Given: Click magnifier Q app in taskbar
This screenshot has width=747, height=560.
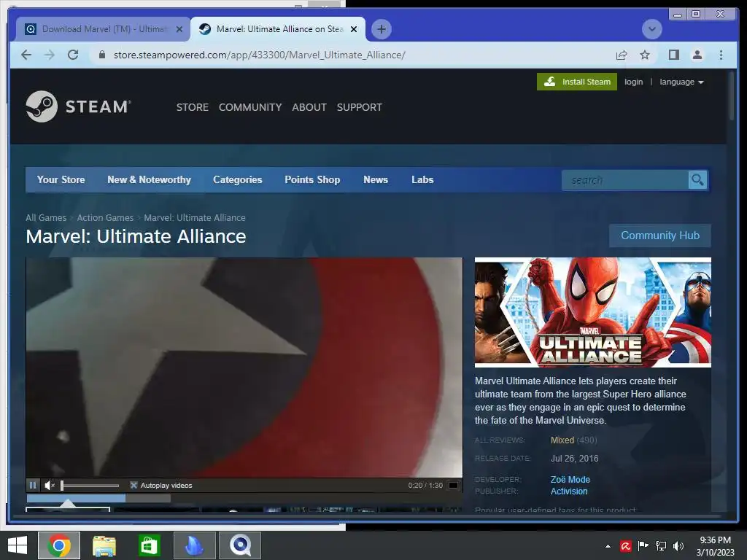Looking at the screenshot, I should 239,545.
